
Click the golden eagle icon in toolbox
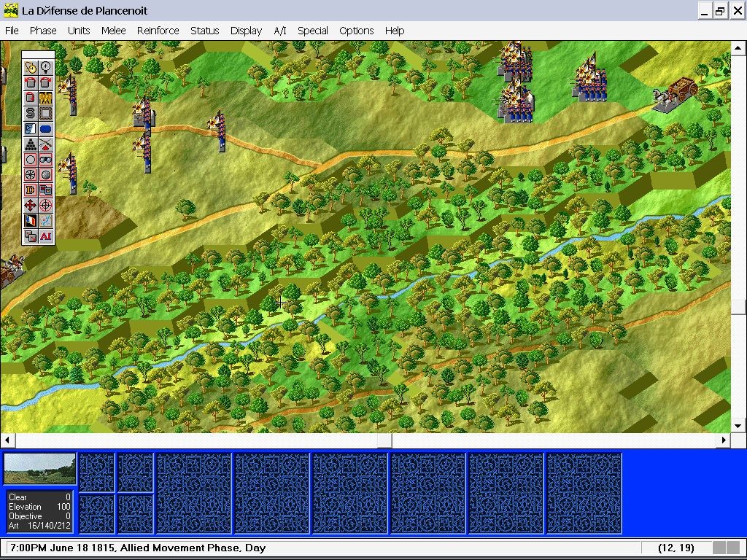click(x=46, y=98)
